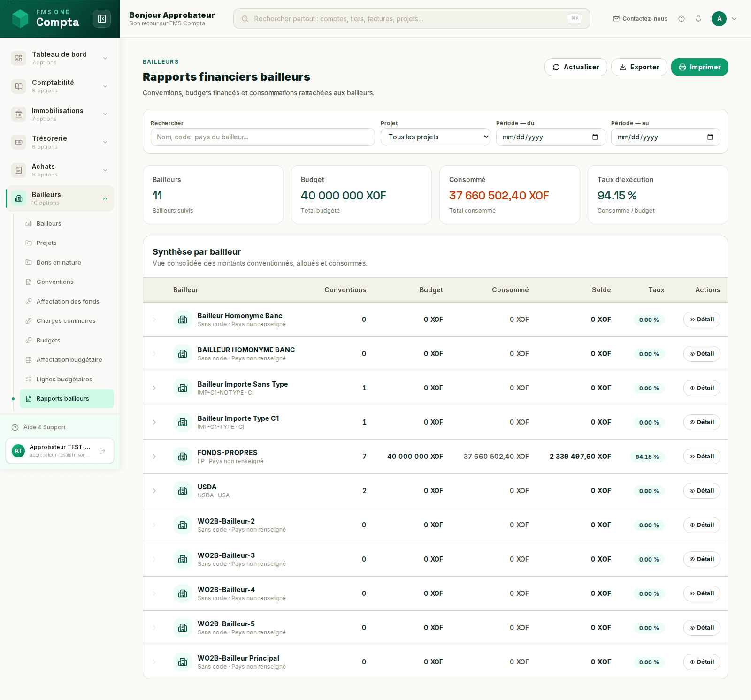Open user account dropdown arrow in header
This screenshot has height=700, width=751.
pos(734,19)
